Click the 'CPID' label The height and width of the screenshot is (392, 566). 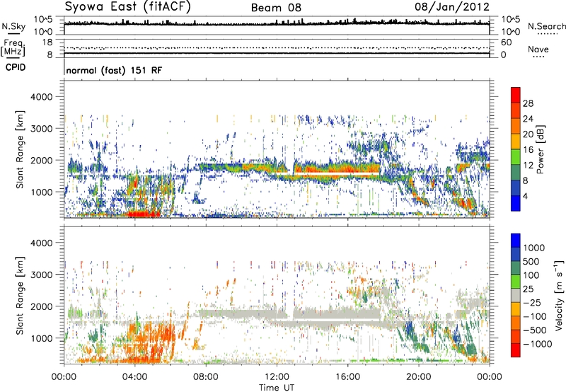tap(16, 67)
